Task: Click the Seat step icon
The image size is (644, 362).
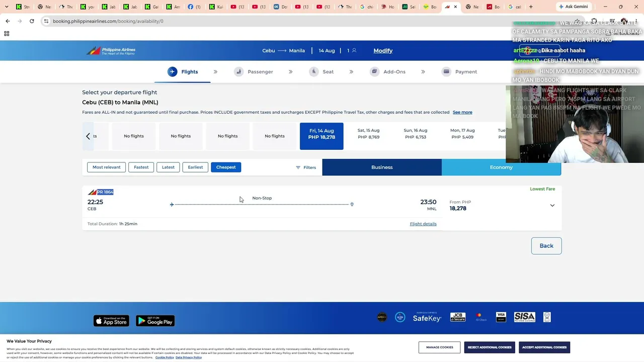Action: click(314, 71)
